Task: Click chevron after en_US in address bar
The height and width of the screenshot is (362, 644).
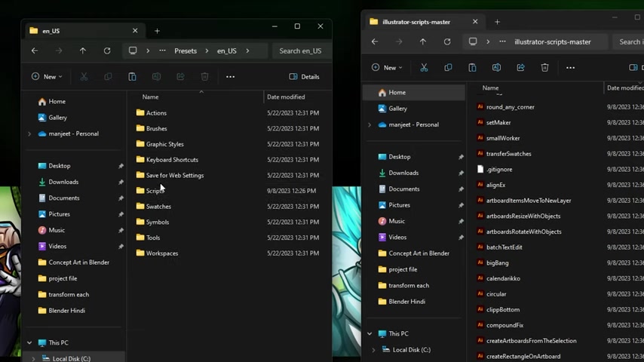Action: pyautogui.click(x=247, y=51)
